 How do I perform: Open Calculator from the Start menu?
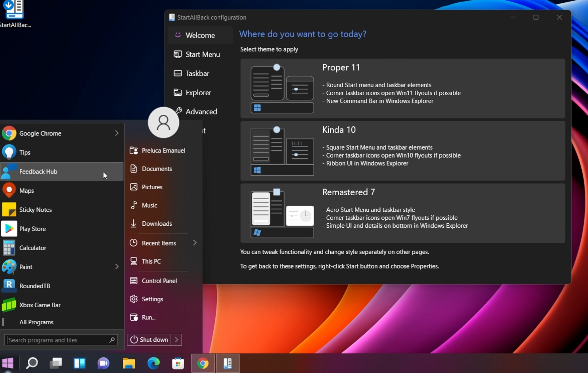tap(33, 247)
